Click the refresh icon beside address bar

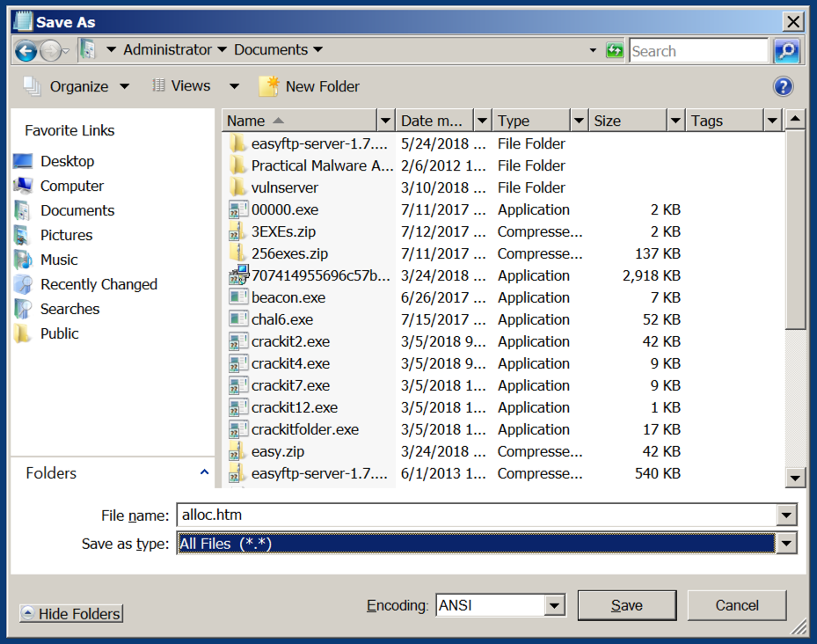pyautogui.click(x=615, y=50)
